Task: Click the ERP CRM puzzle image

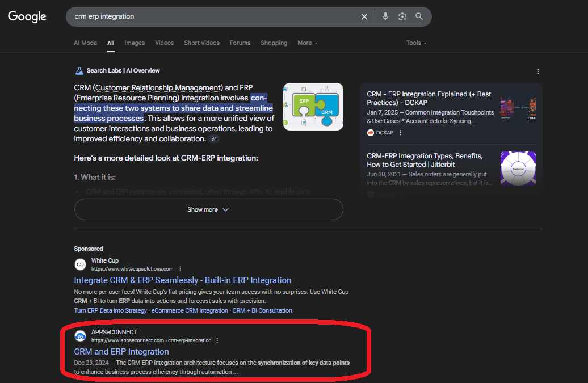Action: [x=313, y=107]
